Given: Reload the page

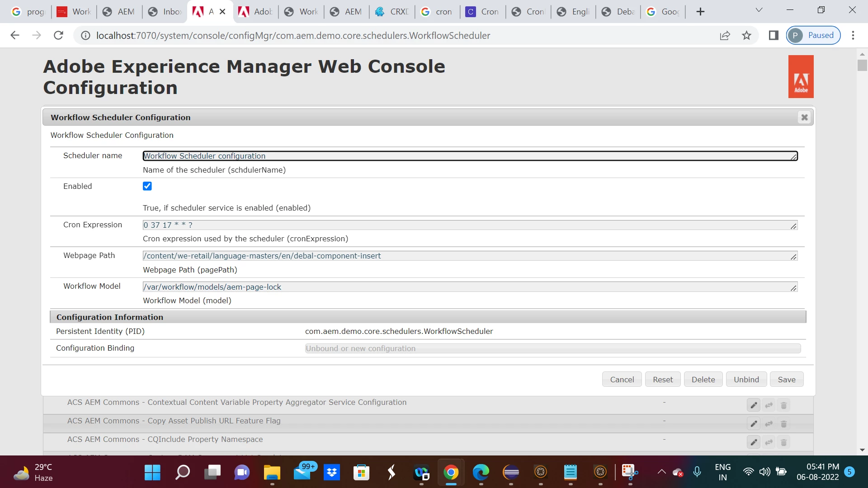Looking at the screenshot, I should point(58,35).
